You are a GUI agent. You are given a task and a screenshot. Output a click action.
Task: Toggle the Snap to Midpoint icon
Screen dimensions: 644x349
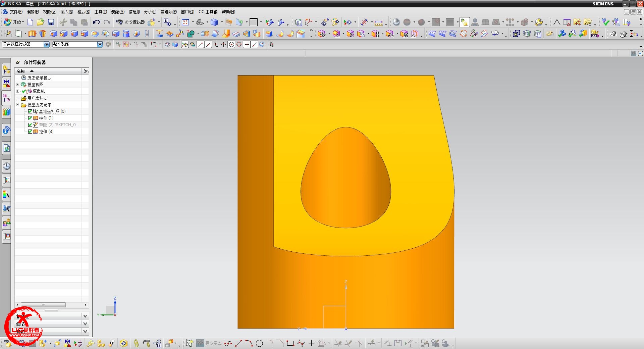pyautogui.click(x=208, y=45)
